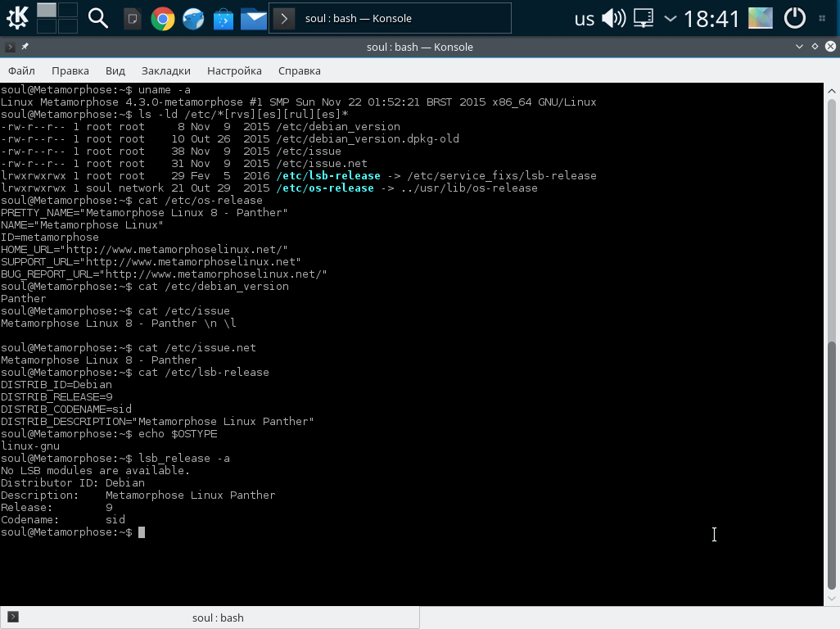The height and width of the screenshot is (629, 840).
Task: Open the software store shopping bag icon
Action: click(x=224, y=19)
